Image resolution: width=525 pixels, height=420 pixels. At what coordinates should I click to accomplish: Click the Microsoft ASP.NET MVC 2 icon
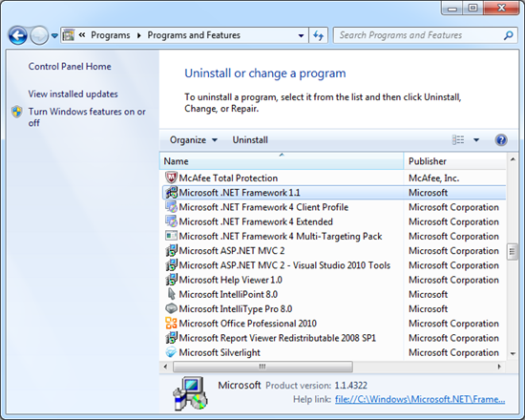coord(171,250)
